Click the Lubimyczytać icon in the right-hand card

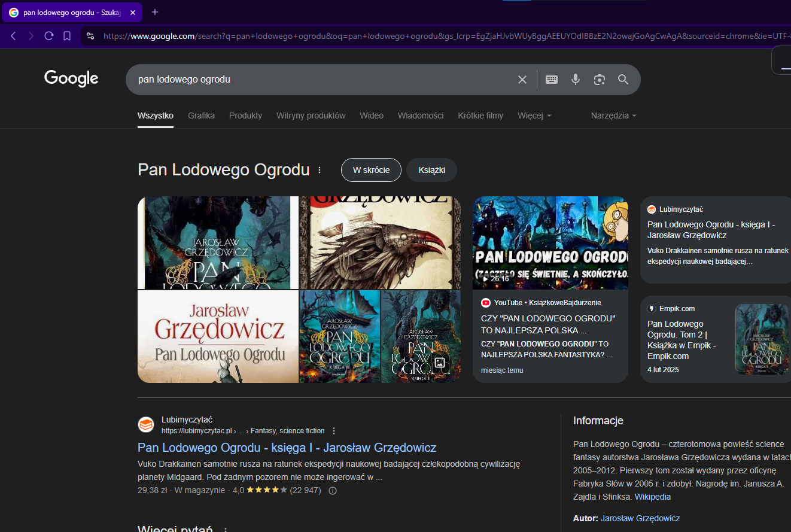click(652, 209)
